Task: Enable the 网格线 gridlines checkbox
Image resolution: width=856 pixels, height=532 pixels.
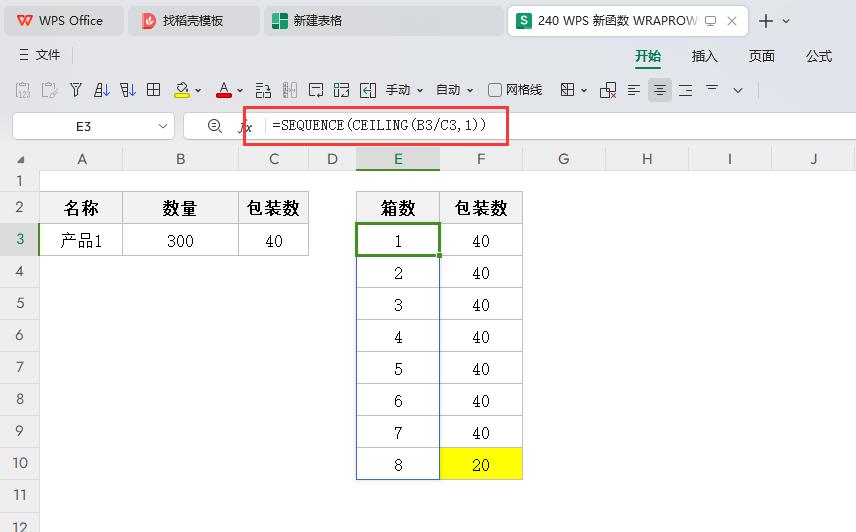Action: [495, 90]
